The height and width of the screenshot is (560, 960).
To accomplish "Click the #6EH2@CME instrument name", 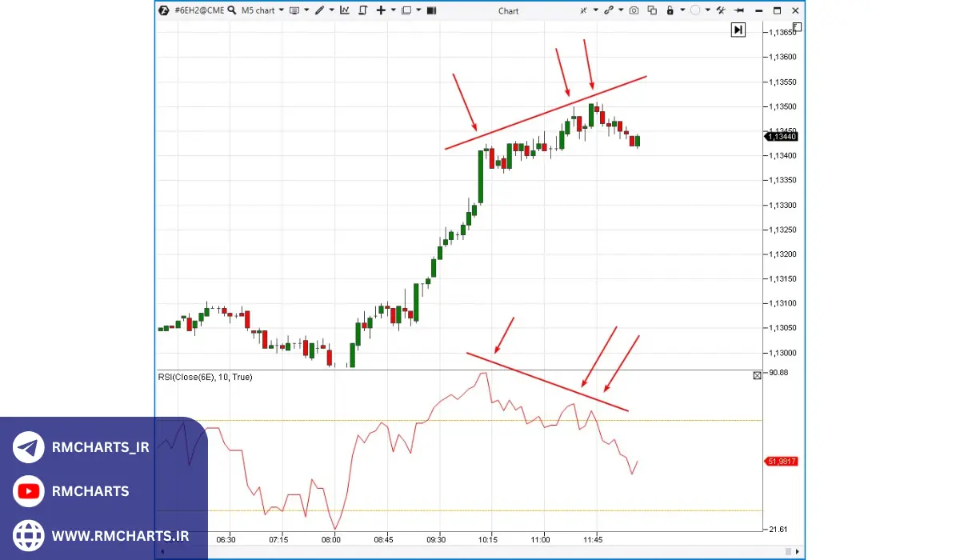I will point(198,10).
